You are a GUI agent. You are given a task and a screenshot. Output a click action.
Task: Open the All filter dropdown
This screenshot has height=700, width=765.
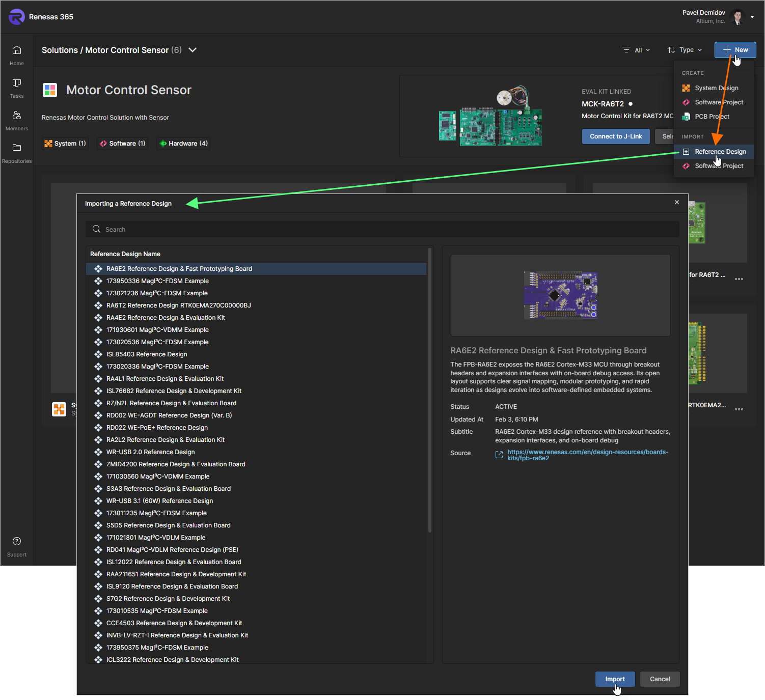(637, 50)
